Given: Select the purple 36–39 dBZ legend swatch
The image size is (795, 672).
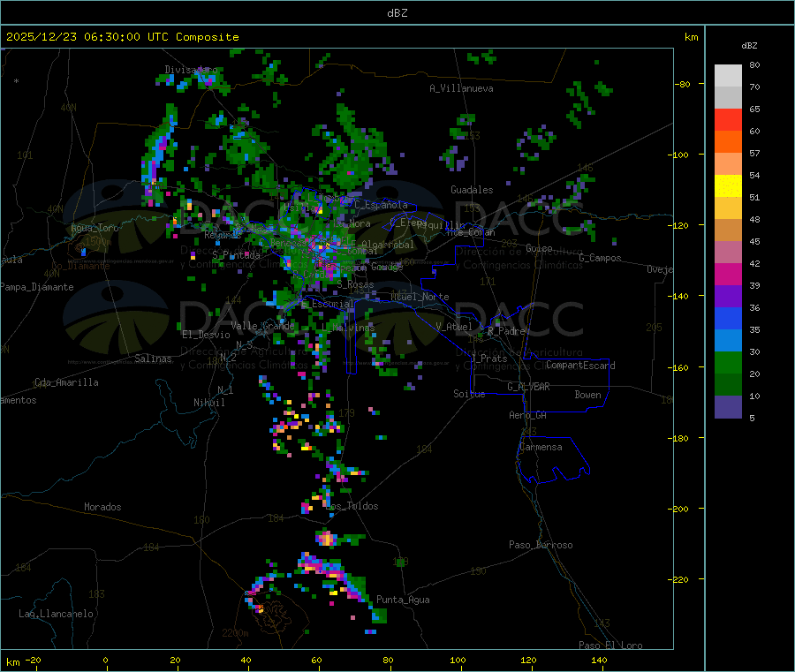Looking at the screenshot, I should pyautogui.click(x=728, y=297).
